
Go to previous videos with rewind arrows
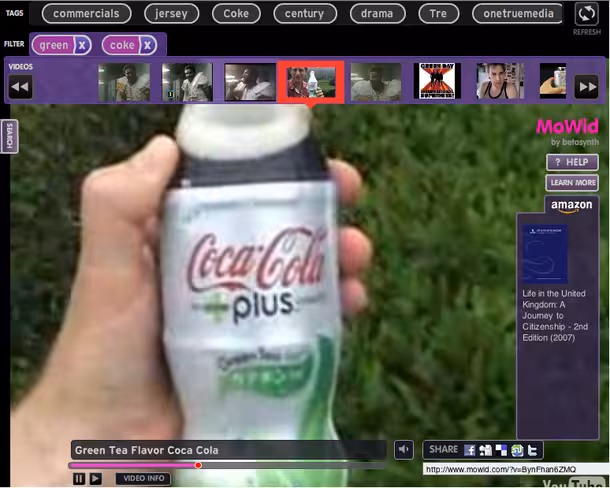pos(21,86)
